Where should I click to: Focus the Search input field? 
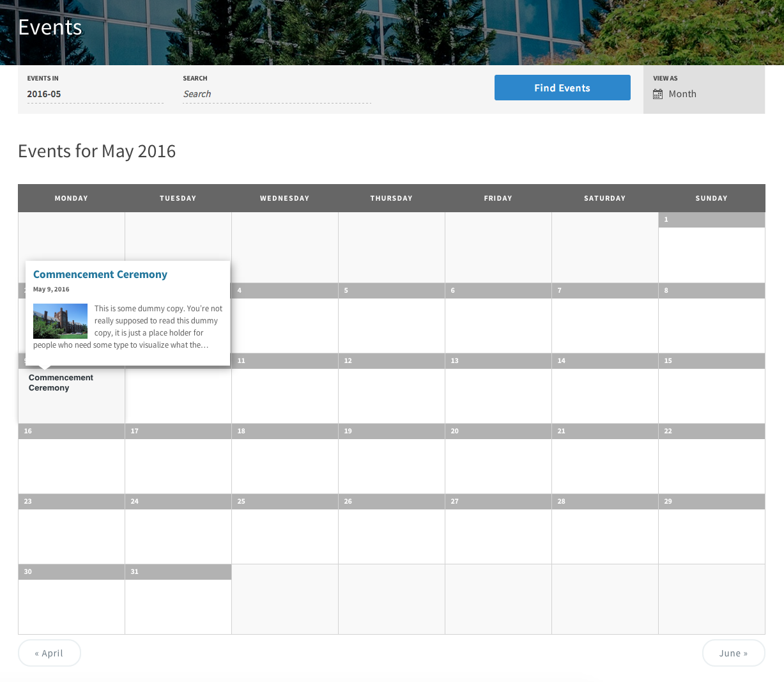[276, 94]
